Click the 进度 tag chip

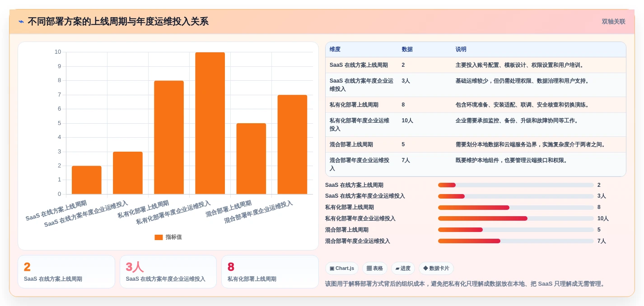click(x=403, y=269)
